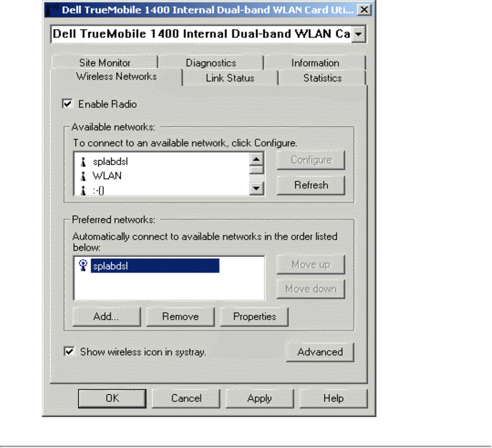This screenshot has height=448, width=492.
Task: Open the Information tab
Action: click(x=315, y=62)
